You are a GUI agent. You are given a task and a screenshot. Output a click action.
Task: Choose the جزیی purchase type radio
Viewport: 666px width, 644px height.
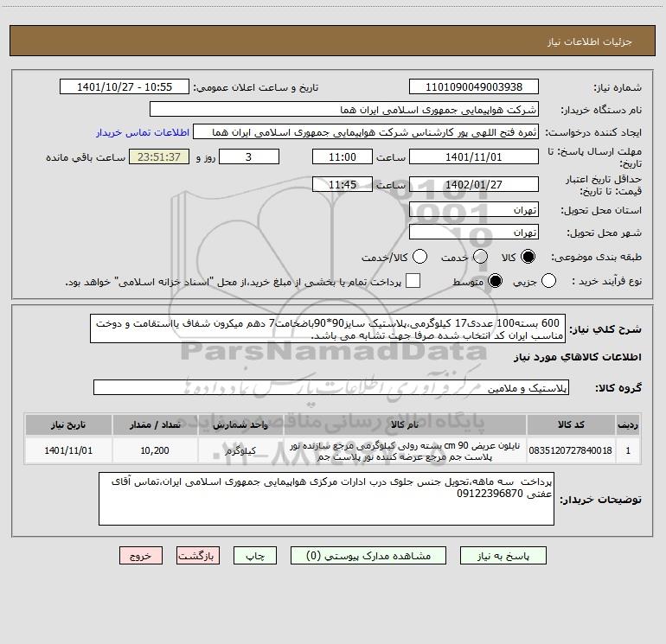tap(548, 281)
